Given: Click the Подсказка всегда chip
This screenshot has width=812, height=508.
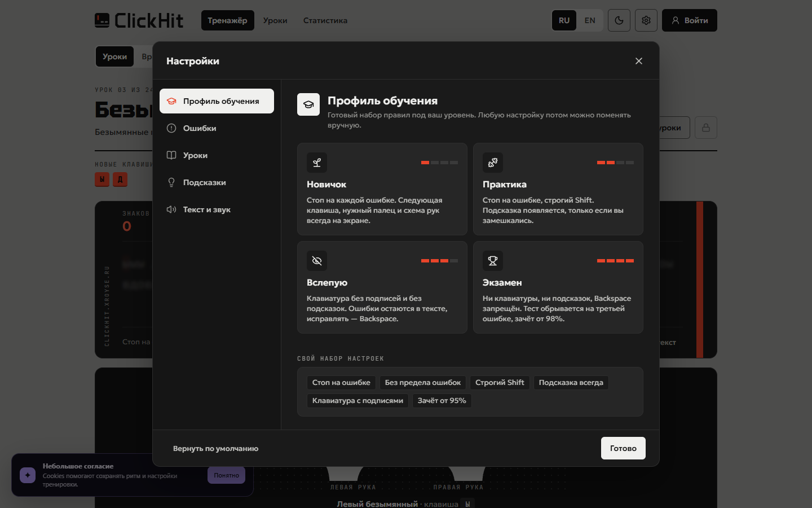Looking at the screenshot, I should [571, 383].
